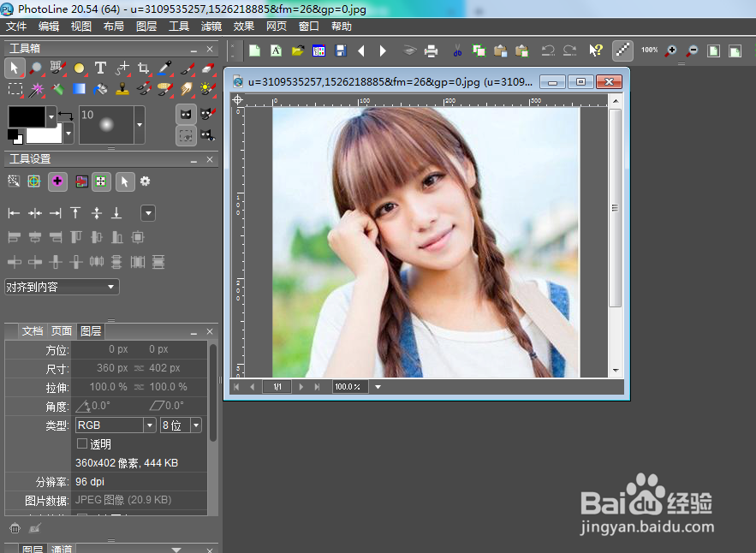Open the 对齐到内容 alignment dropdown
Image resolution: width=756 pixels, height=553 pixels.
click(62, 287)
